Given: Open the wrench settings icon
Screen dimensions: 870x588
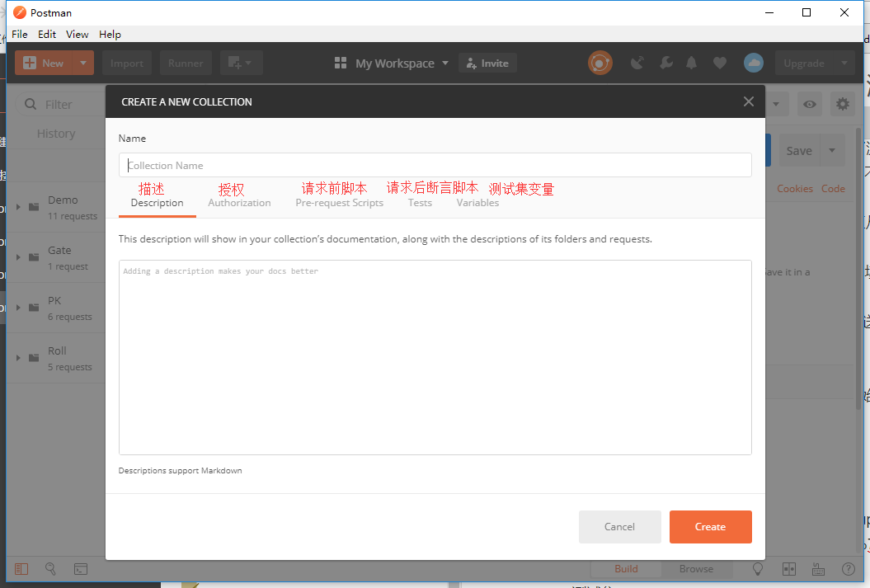Looking at the screenshot, I should tap(665, 63).
